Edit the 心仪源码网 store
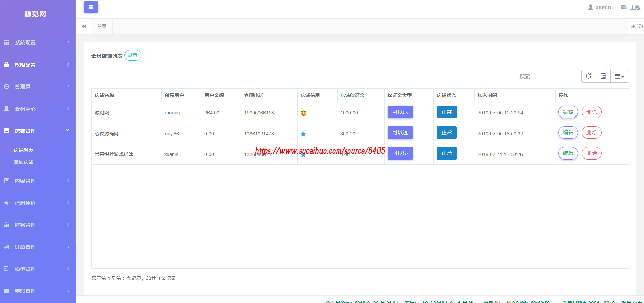This screenshot has height=303, width=644. (x=568, y=133)
